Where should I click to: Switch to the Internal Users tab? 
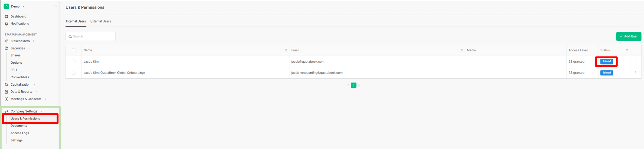point(76,21)
